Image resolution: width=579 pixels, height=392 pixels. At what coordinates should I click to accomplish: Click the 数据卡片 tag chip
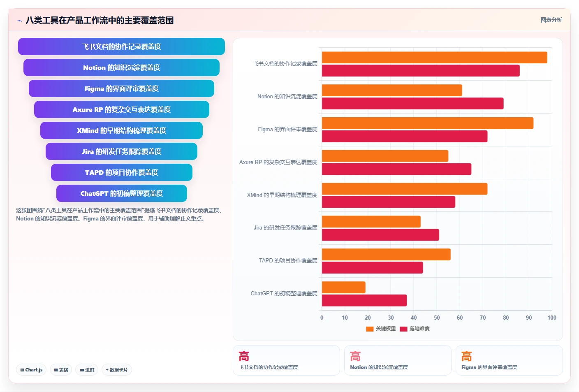(117, 370)
